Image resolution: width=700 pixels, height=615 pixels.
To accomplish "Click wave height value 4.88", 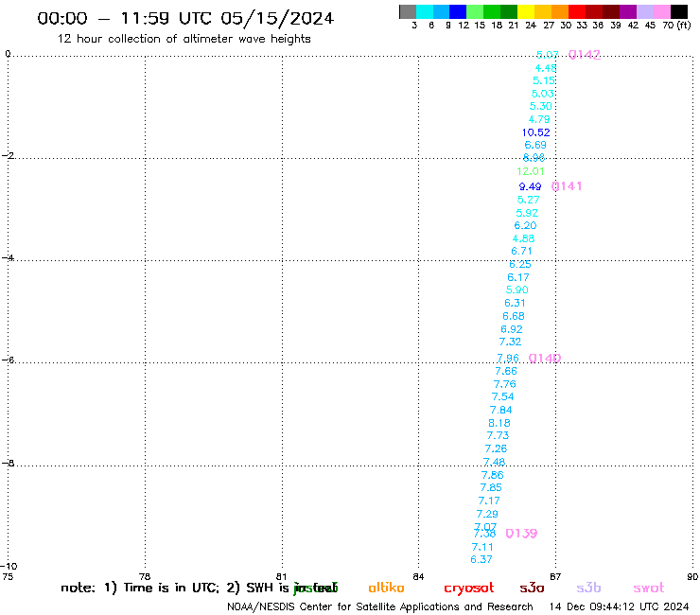I will pos(523,238).
